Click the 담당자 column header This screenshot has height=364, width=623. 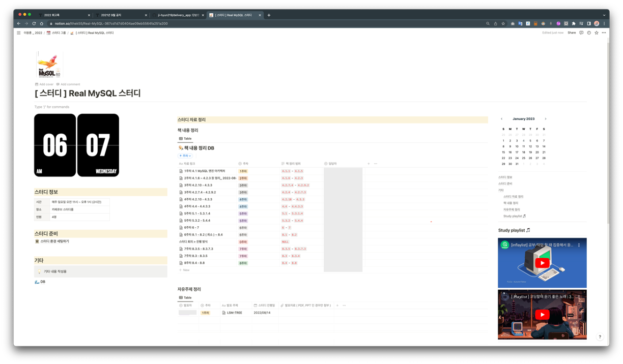330,164
